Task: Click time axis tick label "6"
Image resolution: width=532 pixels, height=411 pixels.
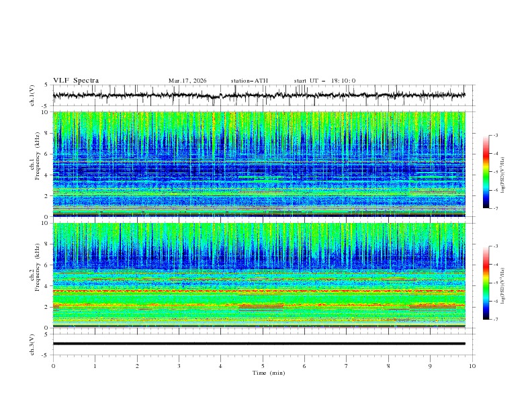Action: pyautogui.click(x=304, y=366)
